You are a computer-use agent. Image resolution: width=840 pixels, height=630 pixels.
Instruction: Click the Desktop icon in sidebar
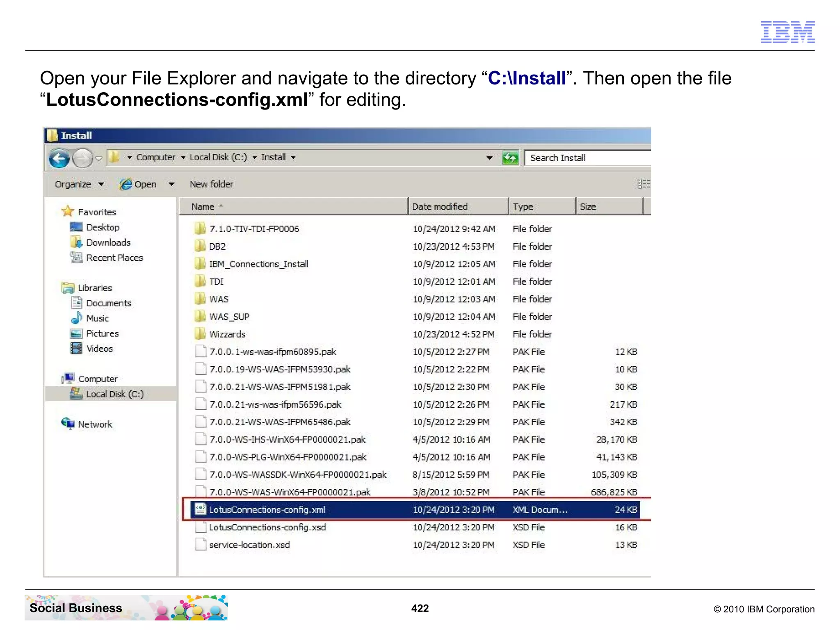77,227
